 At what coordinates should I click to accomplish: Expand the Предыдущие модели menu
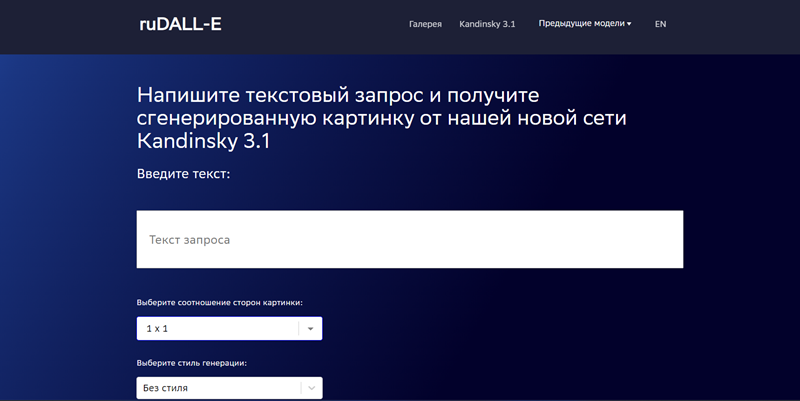pyautogui.click(x=585, y=23)
